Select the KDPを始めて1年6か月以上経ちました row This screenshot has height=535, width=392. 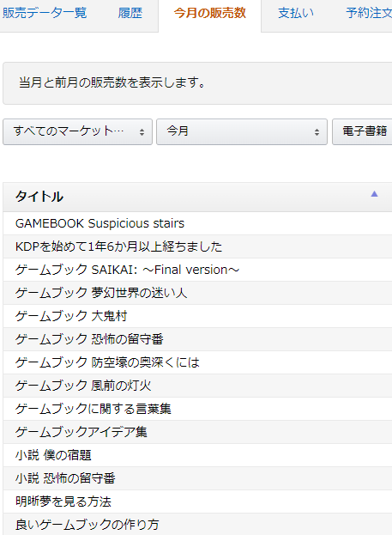[x=197, y=246]
